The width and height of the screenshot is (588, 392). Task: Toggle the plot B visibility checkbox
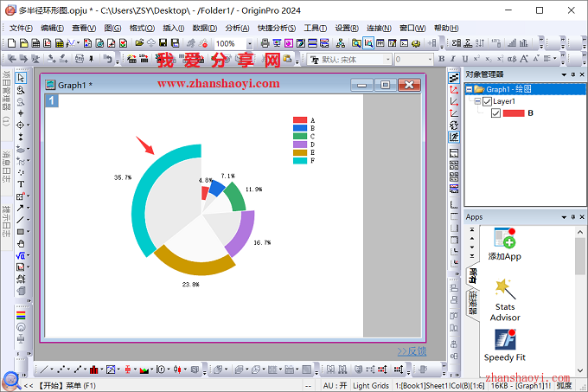pos(495,112)
